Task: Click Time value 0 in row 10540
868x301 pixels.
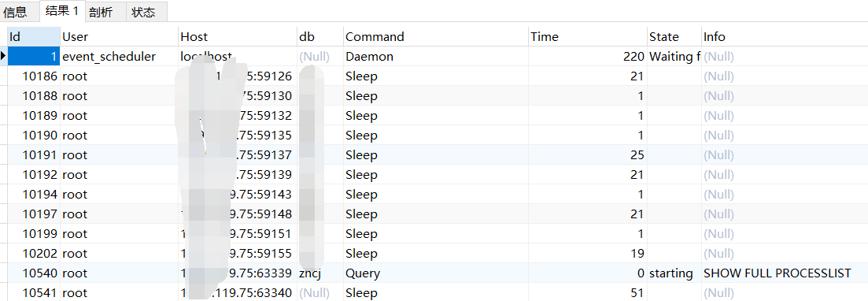Action: pos(587,273)
